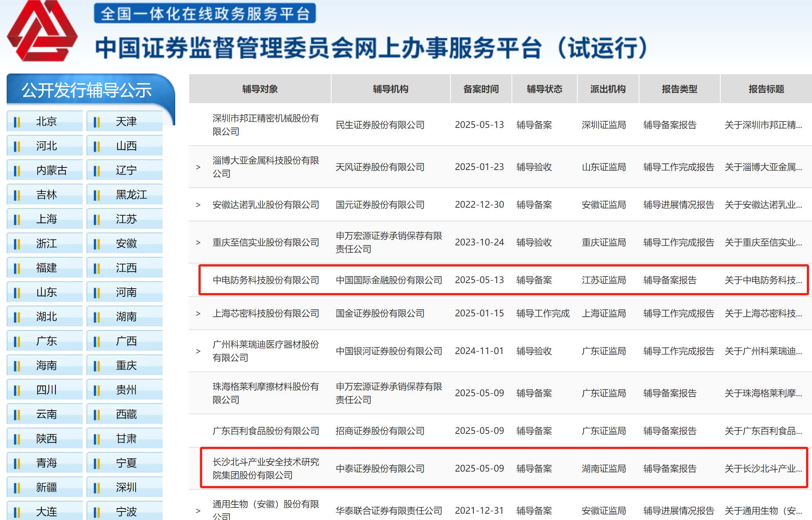Go to the 海南 region entry
This screenshot has height=520, width=812.
click(45, 365)
